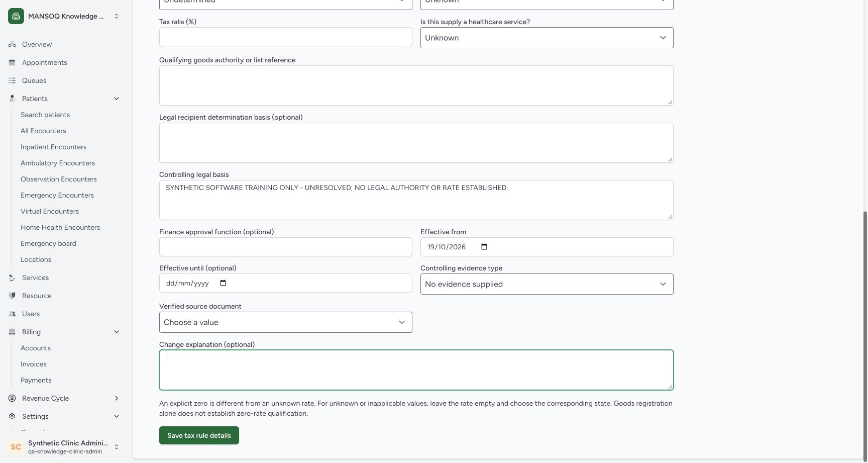Go to All Encounters
Image resolution: width=868 pixels, height=463 pixels.
click(x=43, y=131)
